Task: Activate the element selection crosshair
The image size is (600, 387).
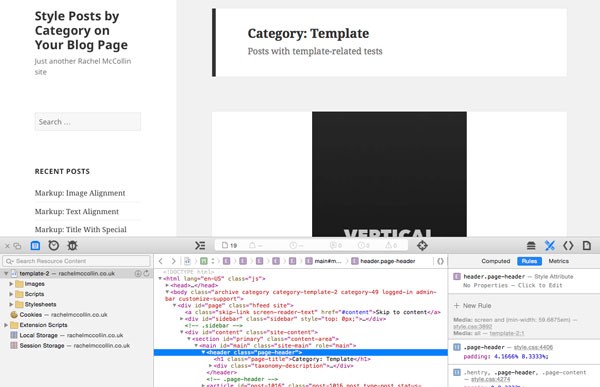Action: 422,245
